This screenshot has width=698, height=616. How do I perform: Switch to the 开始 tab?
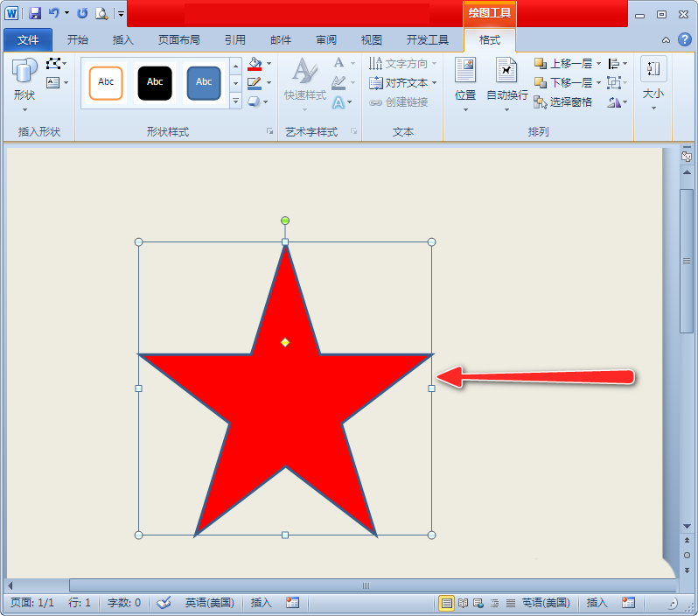(78, 40)
